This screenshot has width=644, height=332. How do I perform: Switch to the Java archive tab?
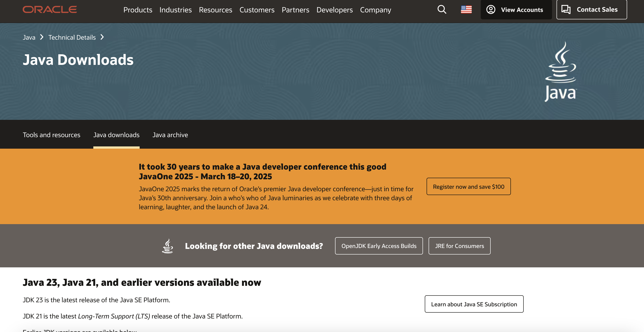170,135
